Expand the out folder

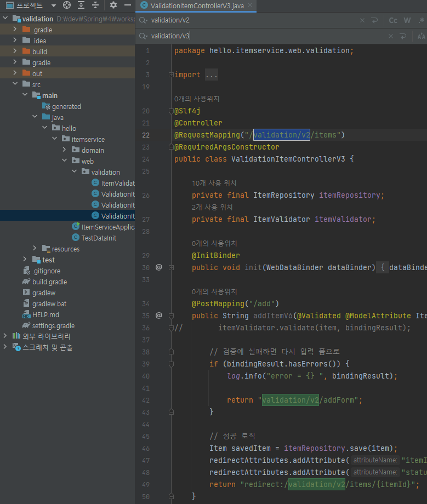(15, 73)
